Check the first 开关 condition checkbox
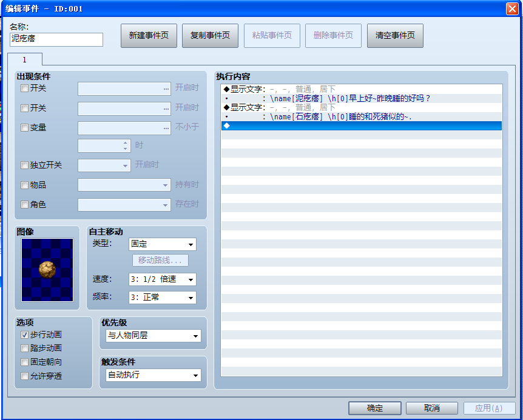 click(x=24, y=88)
